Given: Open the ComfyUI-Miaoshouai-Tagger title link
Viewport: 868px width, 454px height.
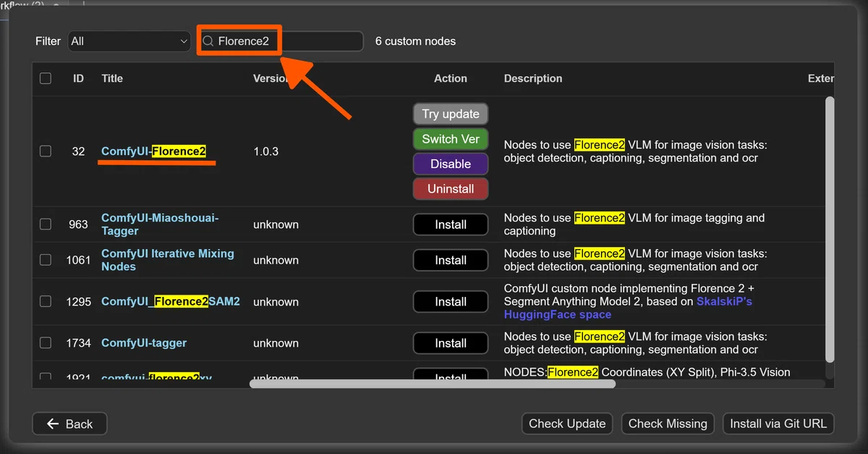Looking at the screenshot, I should [160, 224].
